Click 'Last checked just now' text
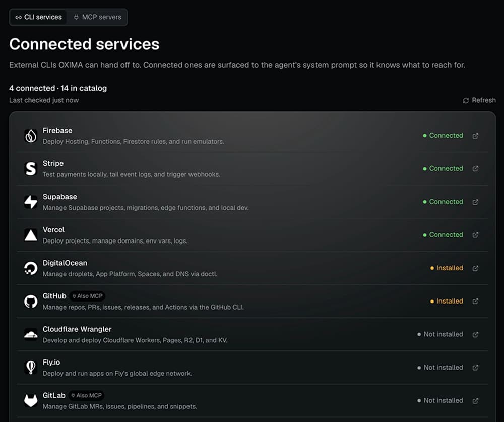Screen dimensions: 504x422 [44, 100]
